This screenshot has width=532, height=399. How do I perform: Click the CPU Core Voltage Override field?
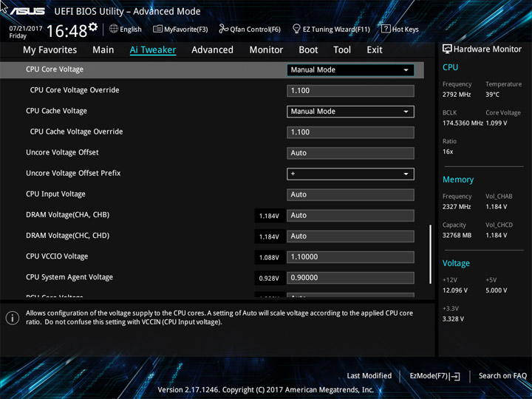[x=350, y=91]
